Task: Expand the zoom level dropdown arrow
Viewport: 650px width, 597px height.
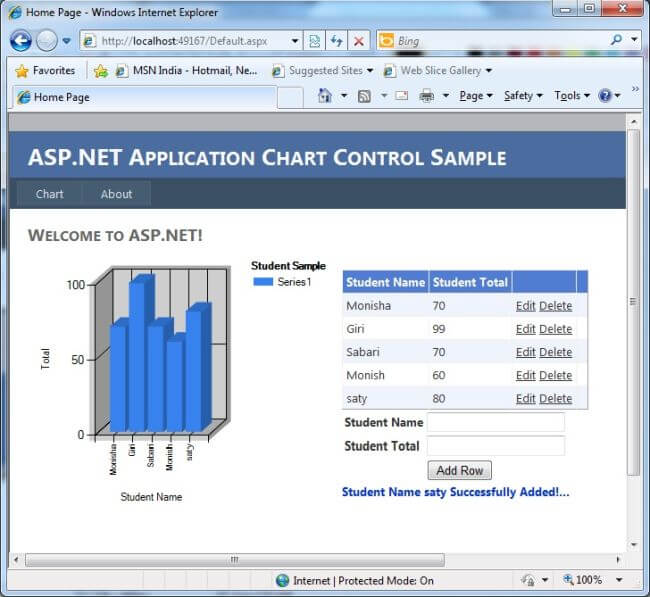Action: coord(619,580)
